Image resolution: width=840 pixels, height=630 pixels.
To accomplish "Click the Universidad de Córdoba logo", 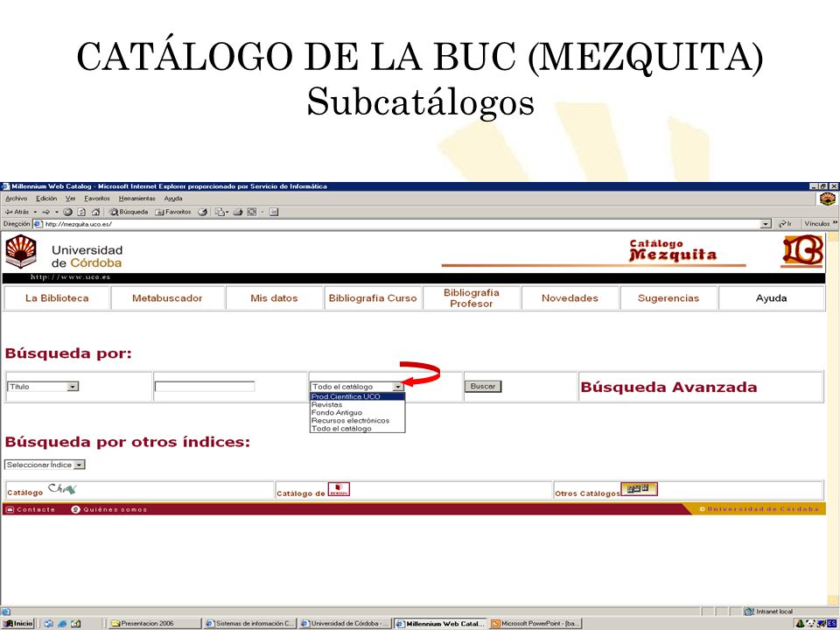I will (x=21, y=251).
